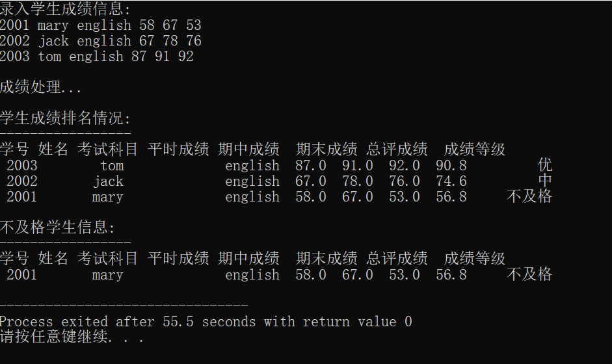The width and height of the screenshot is (612, 364).
Task: Click the input line '2002 jack english 67 78 76'
Action: point(100,41)
